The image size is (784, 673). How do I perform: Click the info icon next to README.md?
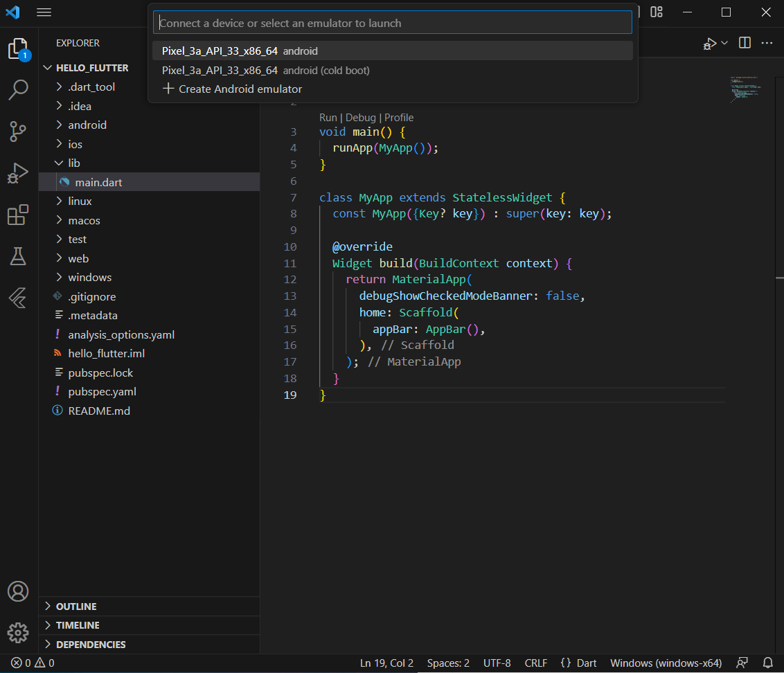tap(57, 411)
